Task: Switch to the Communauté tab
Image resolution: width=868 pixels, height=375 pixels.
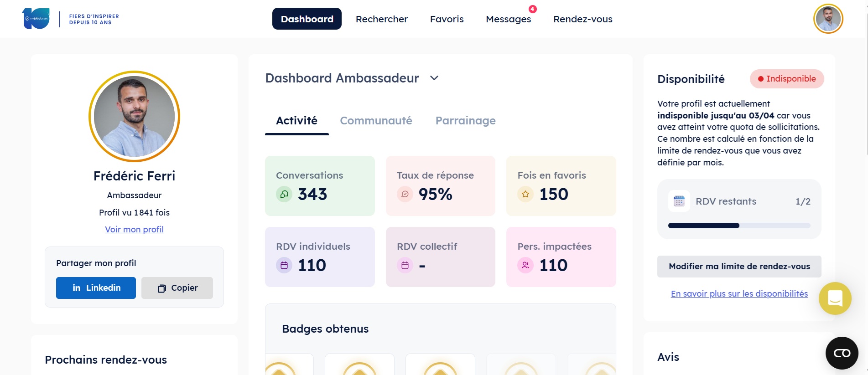Action: [x=376, y=120]
